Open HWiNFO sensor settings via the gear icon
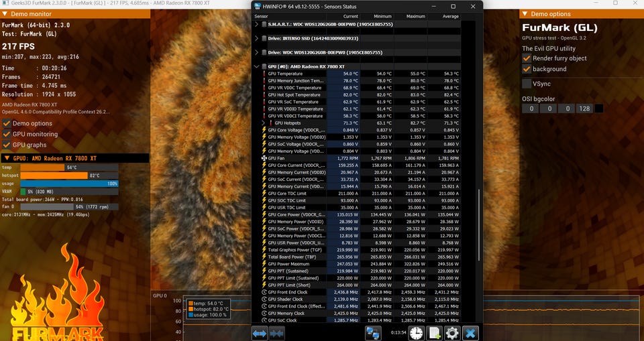Viewport: 644px width, 341px height. tap(452, 333)
